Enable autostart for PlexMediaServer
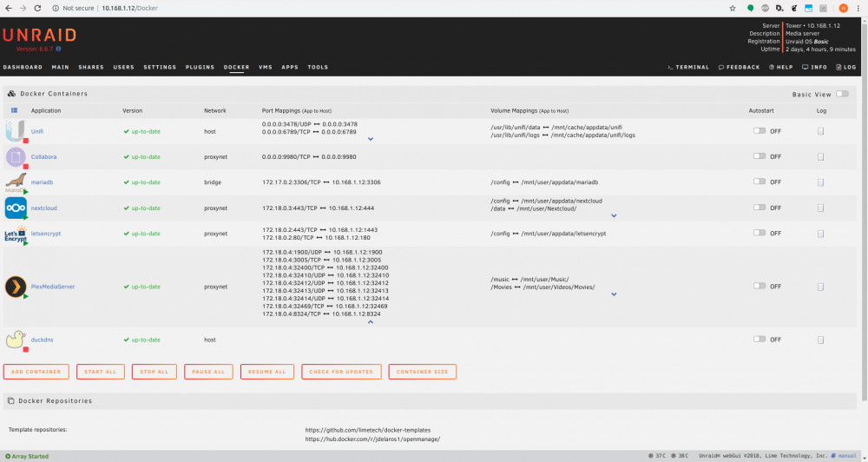The height and width of the screenshot is (462, 868). tap(759, 286)
